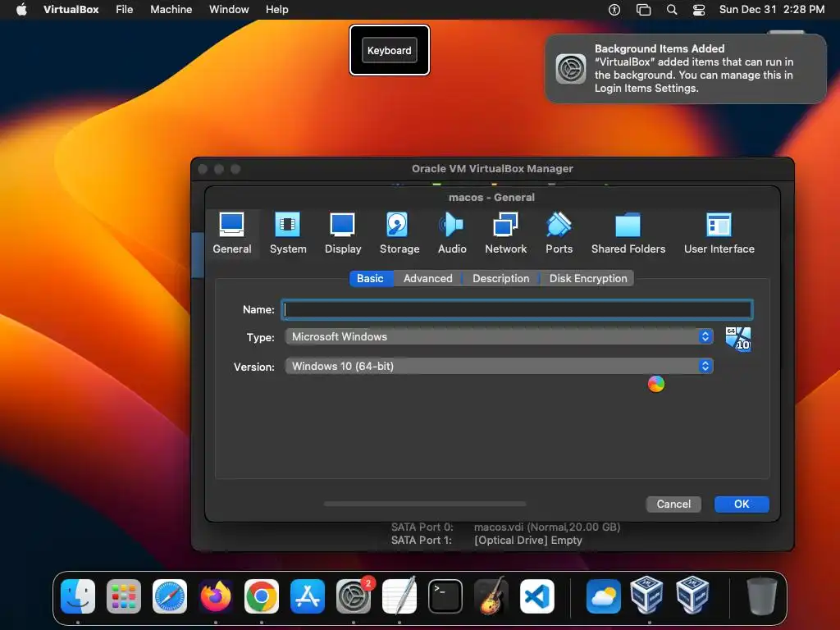Click the Keyboard button overlay
The height and width of the screenshot is (630, 840).
tap(390, 50)
